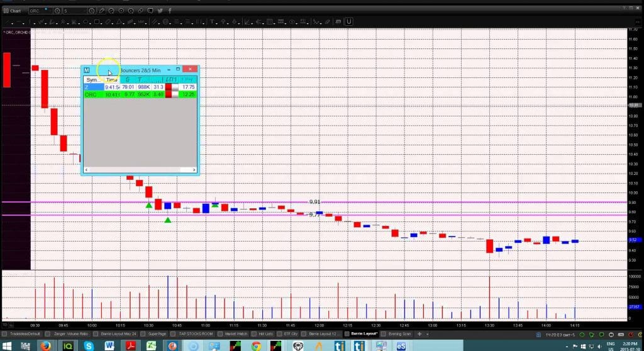
Task: Open the M icon in Bouncers window
Action: [x=86, y=70]
